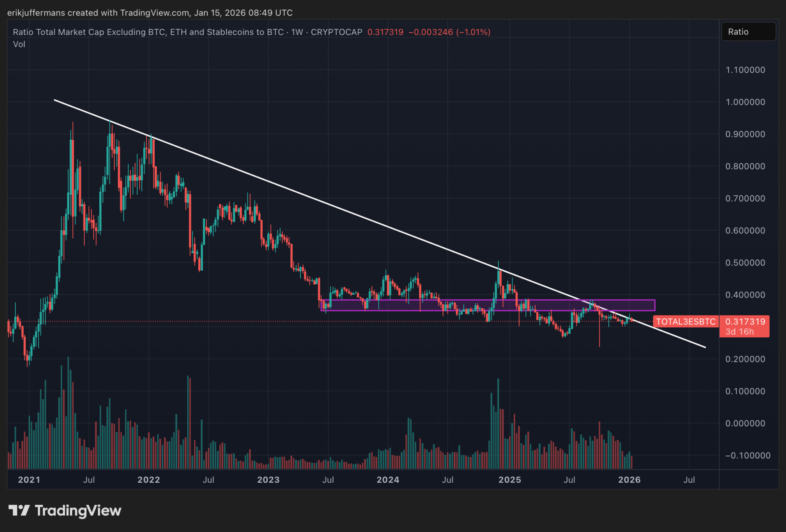Click the Vol indicator label
Screen dimensions: 786x532
(x=19, y=44)
